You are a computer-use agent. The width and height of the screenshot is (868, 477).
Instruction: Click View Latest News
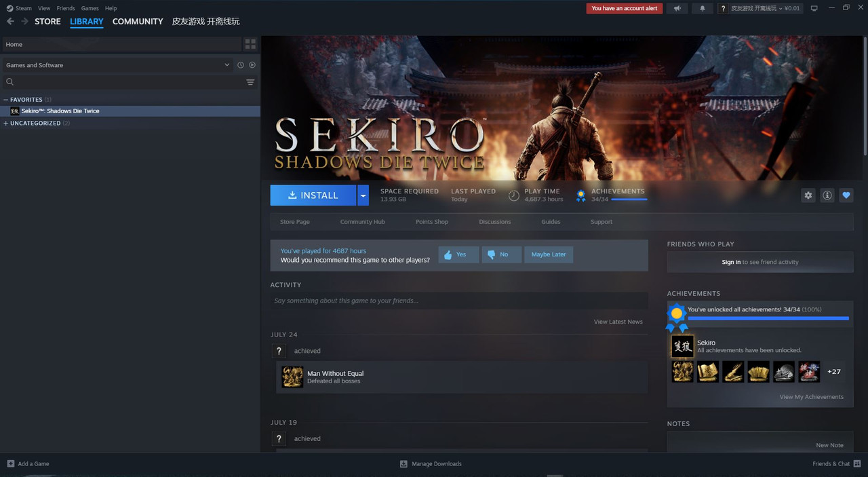click(x=618, y=322)
